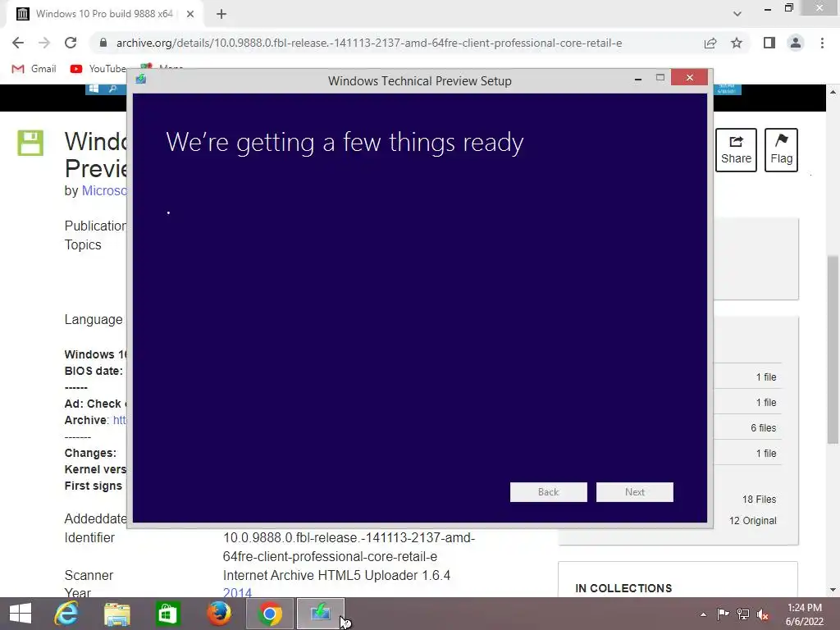The width and height of the screenshot is (840, 630).
Task: Open the Microsoft author link
Action: pyautogui.click(x=104, y=190)
